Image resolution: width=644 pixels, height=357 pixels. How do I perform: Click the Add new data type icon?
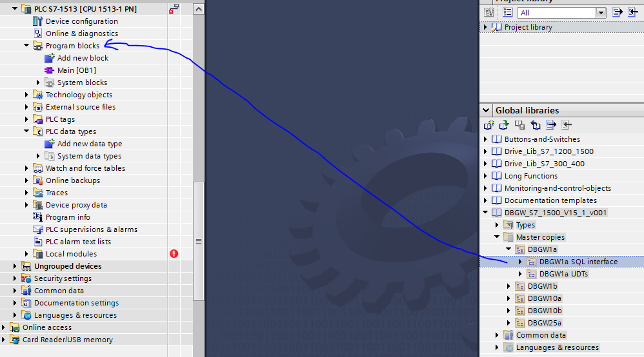49,144
